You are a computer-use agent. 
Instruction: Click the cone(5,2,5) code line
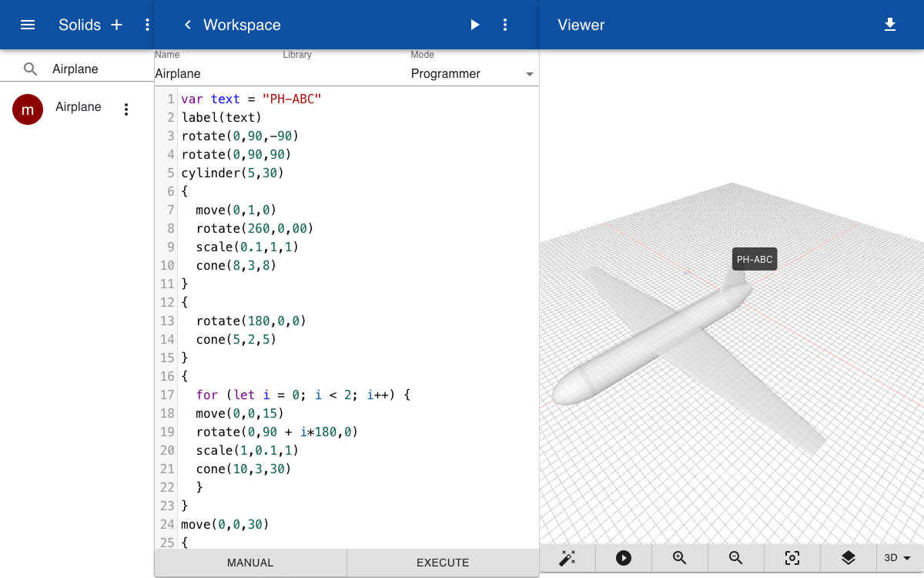pyautogui.click(x=236, y=339)
